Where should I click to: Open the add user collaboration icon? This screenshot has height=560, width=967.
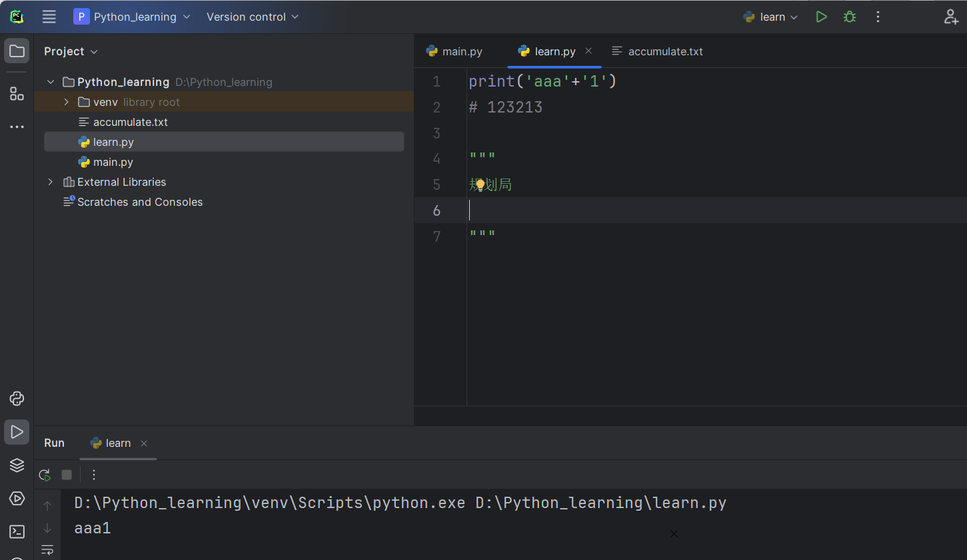951,17
